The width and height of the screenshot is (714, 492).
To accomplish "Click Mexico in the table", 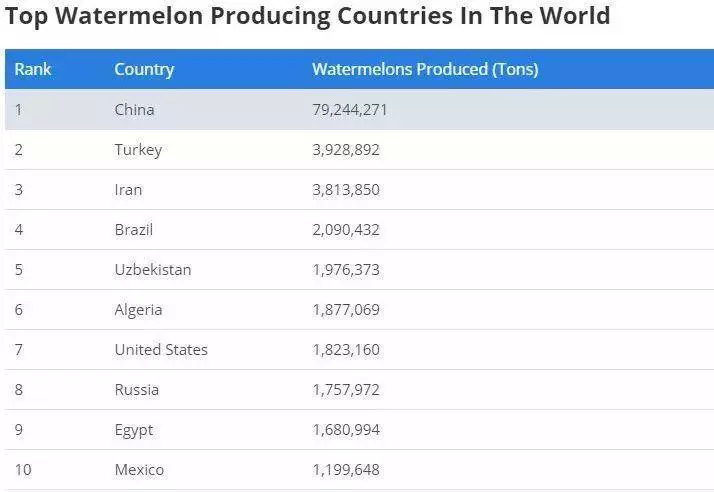I will (x=139, y=470).
